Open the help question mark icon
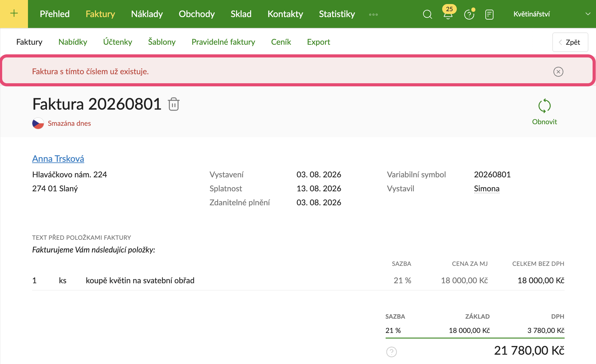 click(x=469, y=14)
